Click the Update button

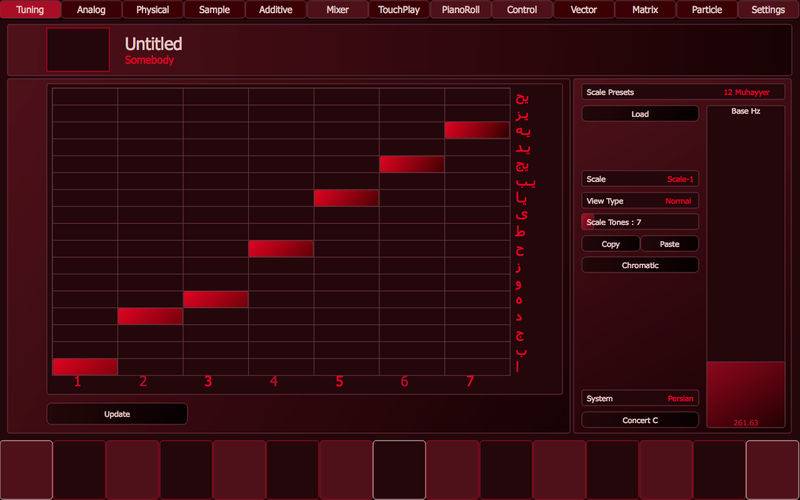point(117,414)
